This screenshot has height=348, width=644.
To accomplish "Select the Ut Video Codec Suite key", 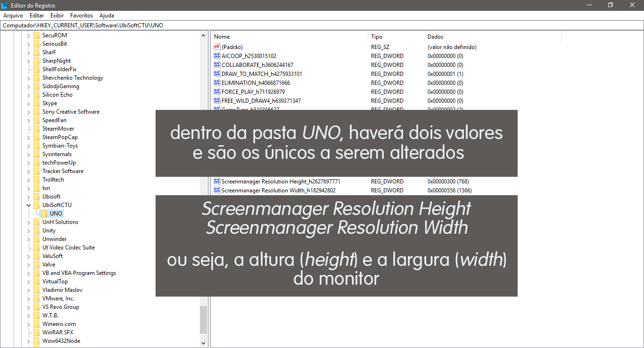I will click(x=68, y=248).
